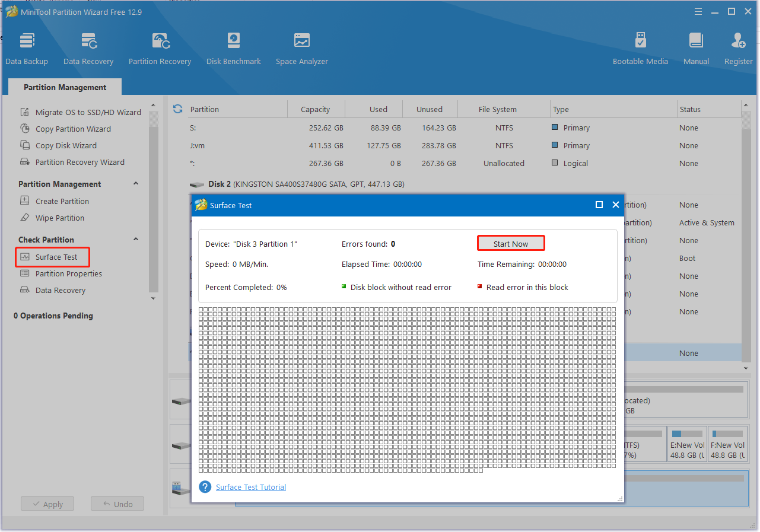The height and width of the screenshot is (532, 760).
Task: Choose Create Partition
Action: pos(55,201)
